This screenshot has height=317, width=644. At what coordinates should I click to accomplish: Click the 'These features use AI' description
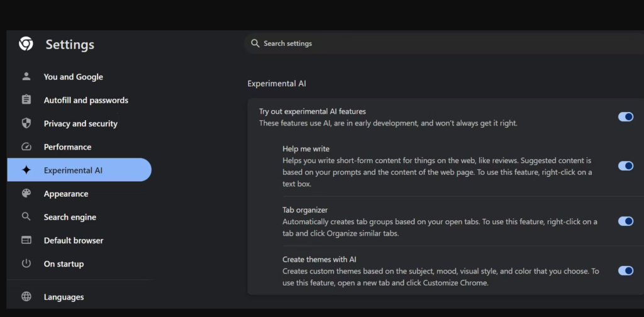click(x=388, y=123)
